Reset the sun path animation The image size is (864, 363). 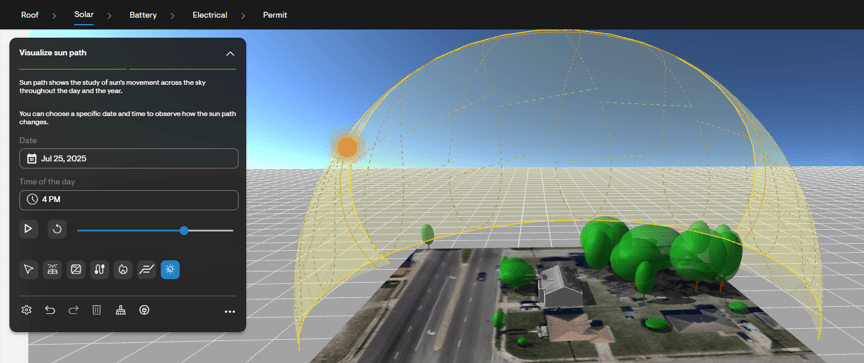pos(57,229)
